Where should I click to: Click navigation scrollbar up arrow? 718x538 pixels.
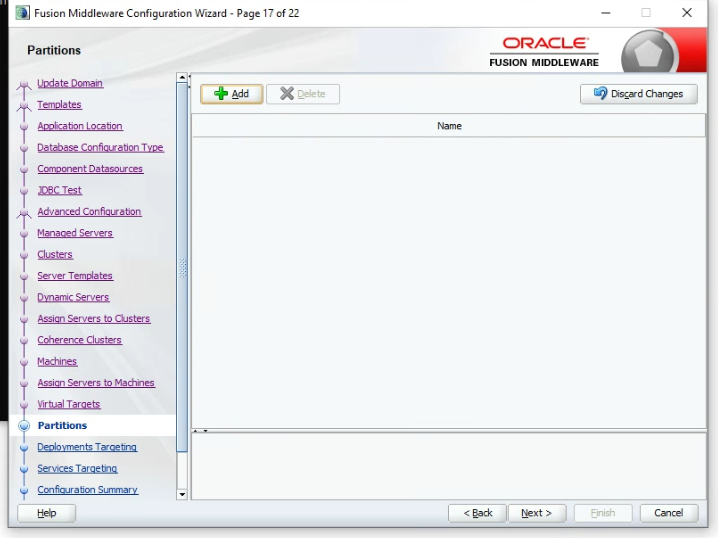[182, 77]
